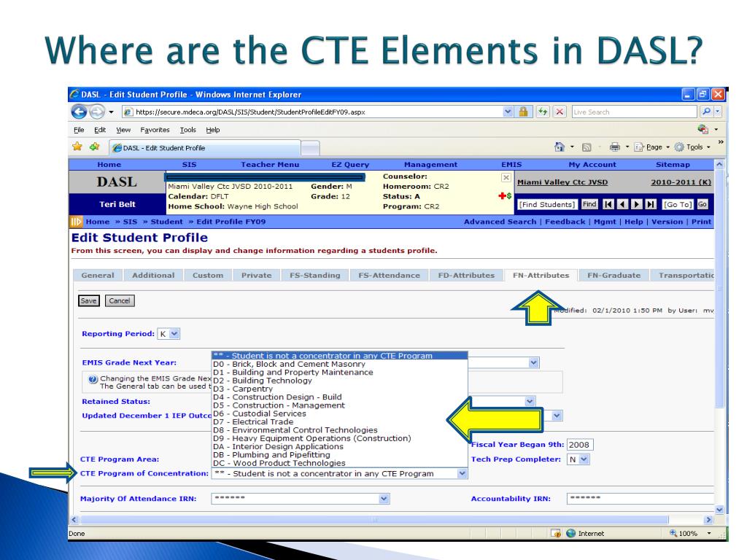Switch to the FN-Graduate tab
The height and width of the screenshot is (560, 747).
(x=614, y=275)
